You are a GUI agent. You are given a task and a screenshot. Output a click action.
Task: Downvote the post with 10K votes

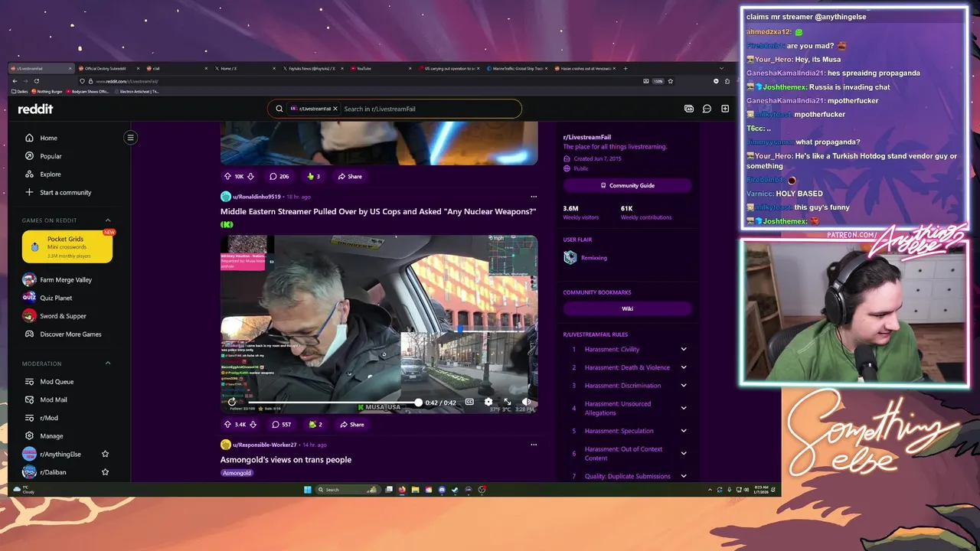tap(250, 176)
